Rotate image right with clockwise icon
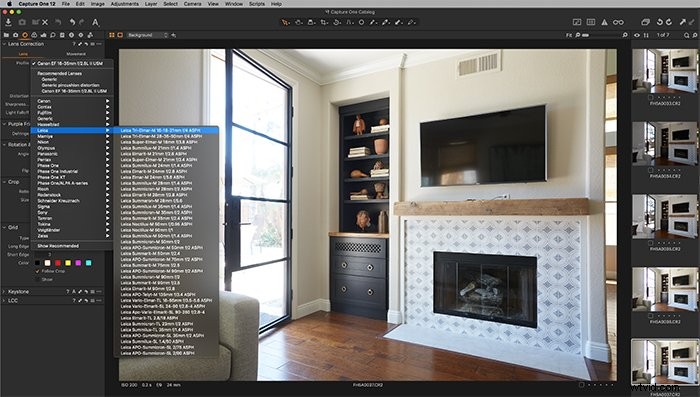 [669, 22]
